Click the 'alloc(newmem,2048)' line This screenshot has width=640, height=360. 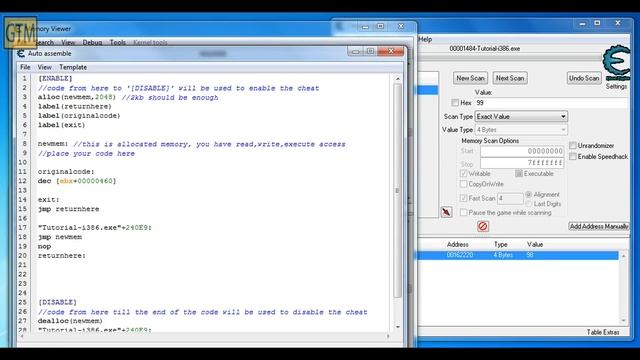[x=77, y=98]
